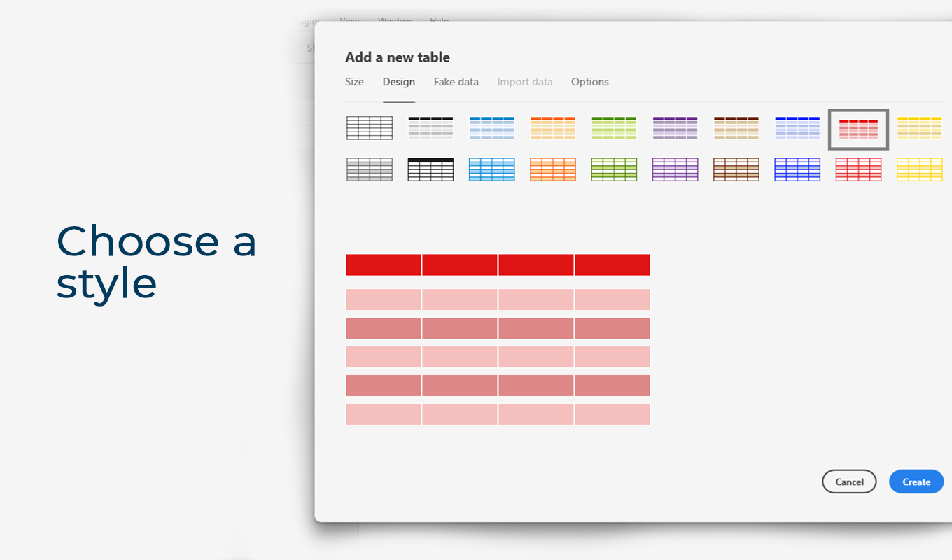Click the Create button
The height and width of the screenshot is (560, 952).
pos(916,482)
